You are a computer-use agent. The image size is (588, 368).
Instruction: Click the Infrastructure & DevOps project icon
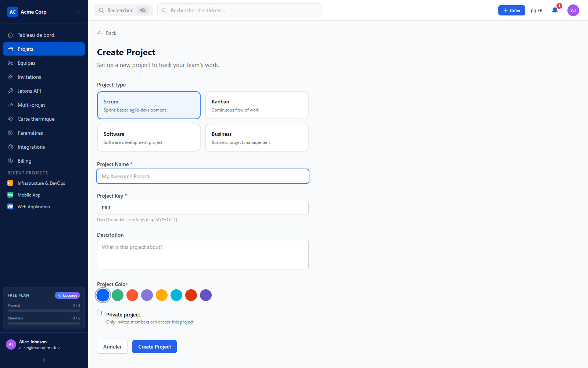tap(10, 183)
